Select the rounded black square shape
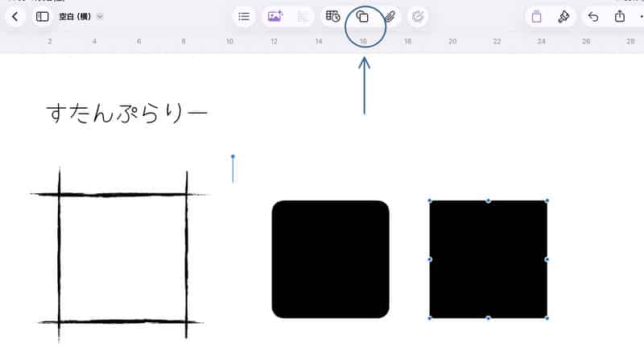 tap(331, 259)
